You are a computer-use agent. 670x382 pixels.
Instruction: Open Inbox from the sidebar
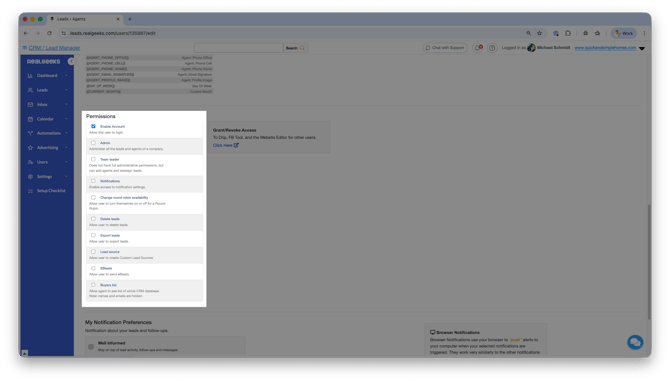(x=42, y=105)
